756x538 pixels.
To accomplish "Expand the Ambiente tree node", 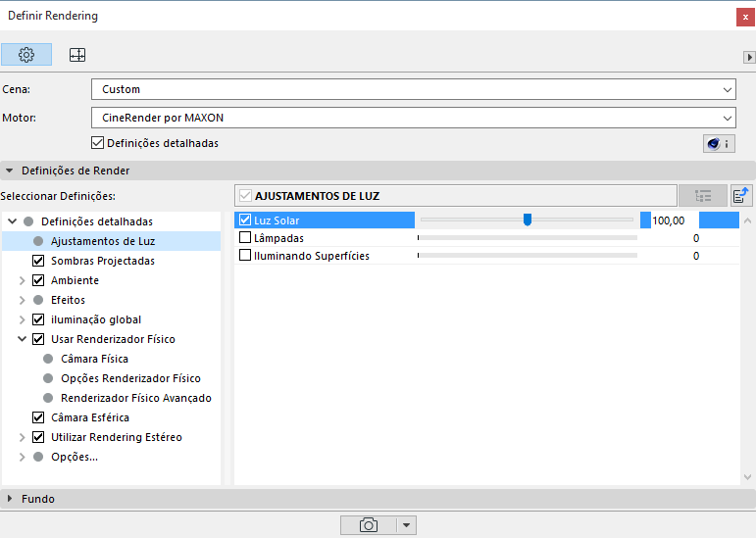I will point(23,280).
